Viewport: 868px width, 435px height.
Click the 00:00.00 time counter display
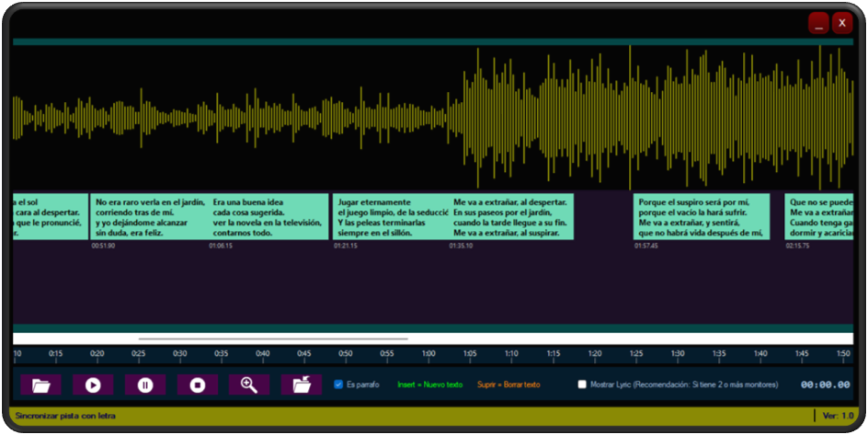point(825,385)
